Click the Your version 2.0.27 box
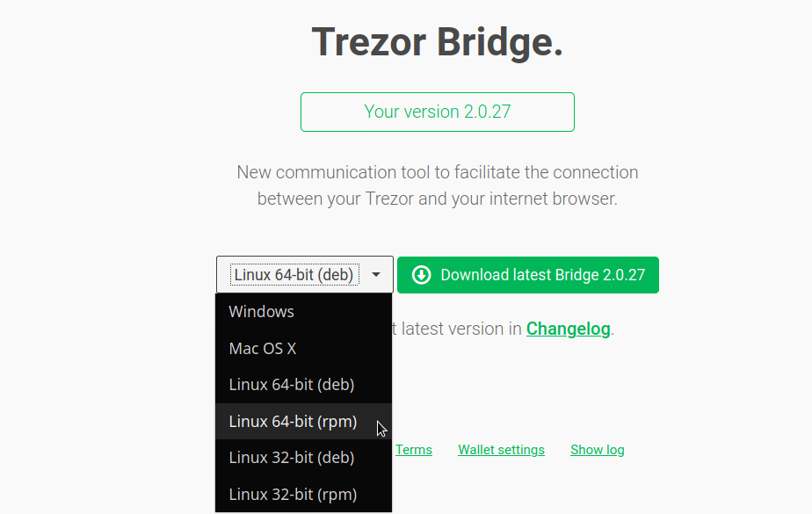812x514 pixels. pos(437,112)
